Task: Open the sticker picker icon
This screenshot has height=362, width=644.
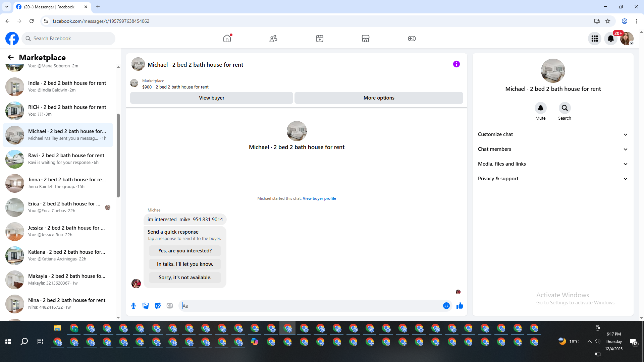Action: 158,306
